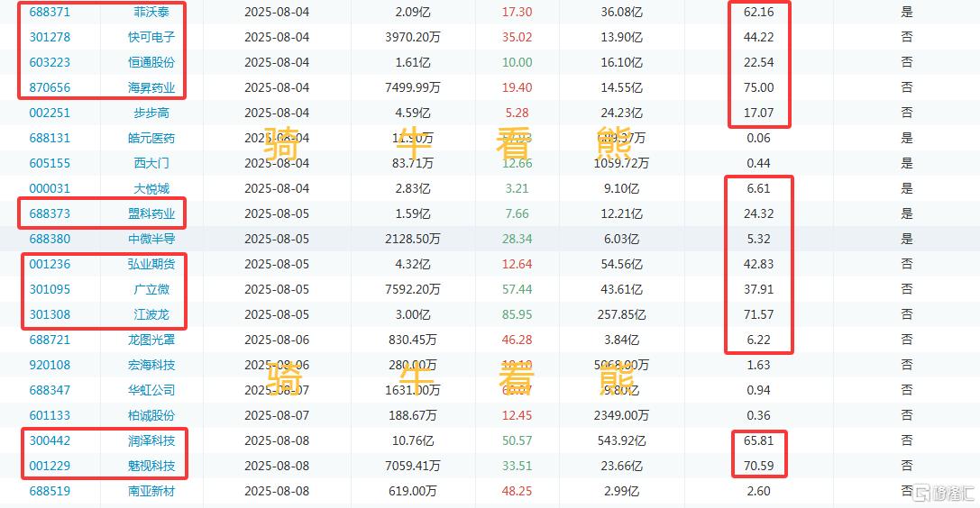The width and height of the screenshot is (980, 508).
Task: Open stock code link 301278
Action: tap(50, 37)
